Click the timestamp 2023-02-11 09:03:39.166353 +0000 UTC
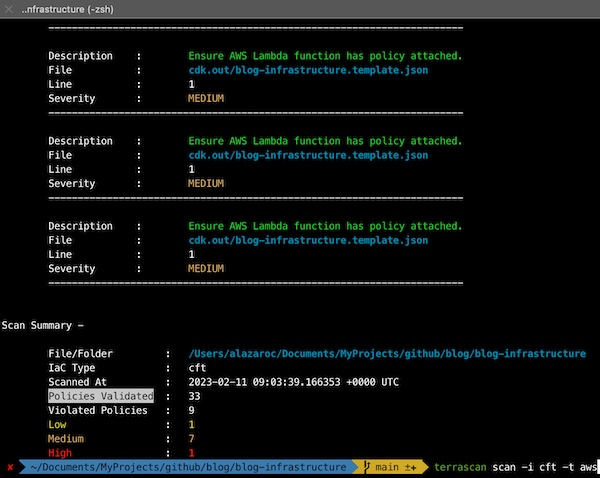600x478 pixels. [x=293, y=382]
